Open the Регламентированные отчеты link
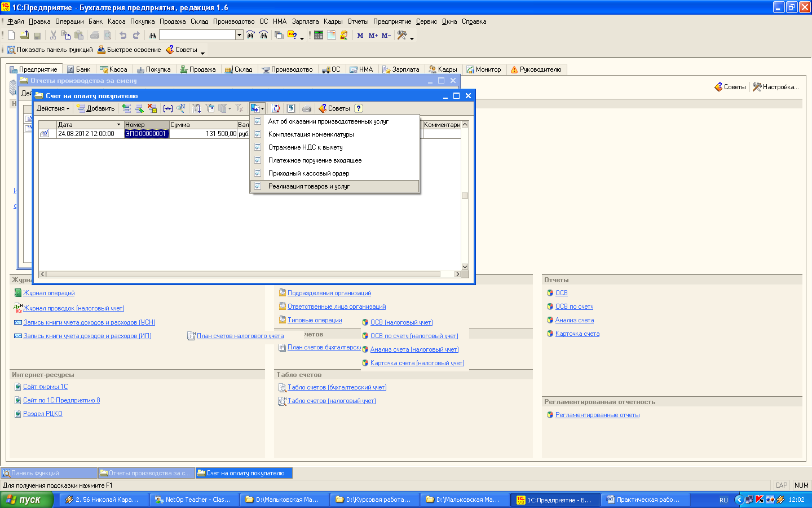Viewport: 812px width, 508px height. point(597,415)
